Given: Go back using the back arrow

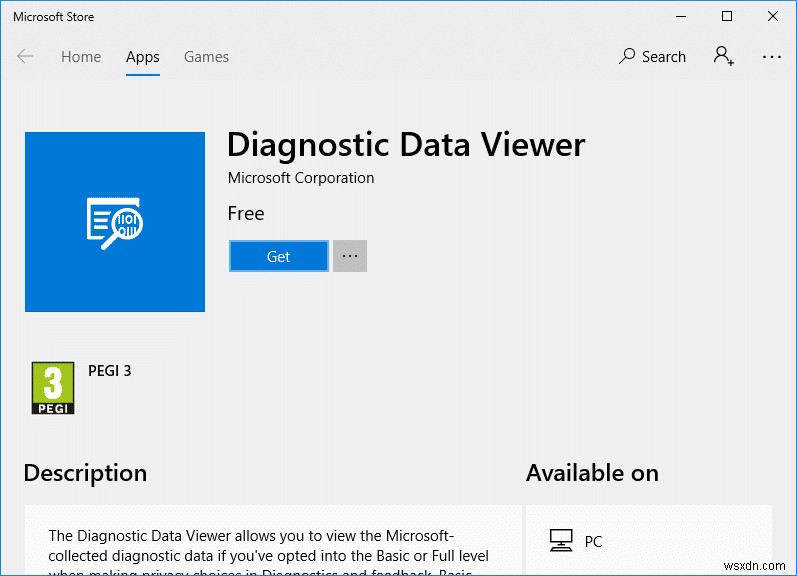Looking at the screenshot, I should [x=25, y=57].
